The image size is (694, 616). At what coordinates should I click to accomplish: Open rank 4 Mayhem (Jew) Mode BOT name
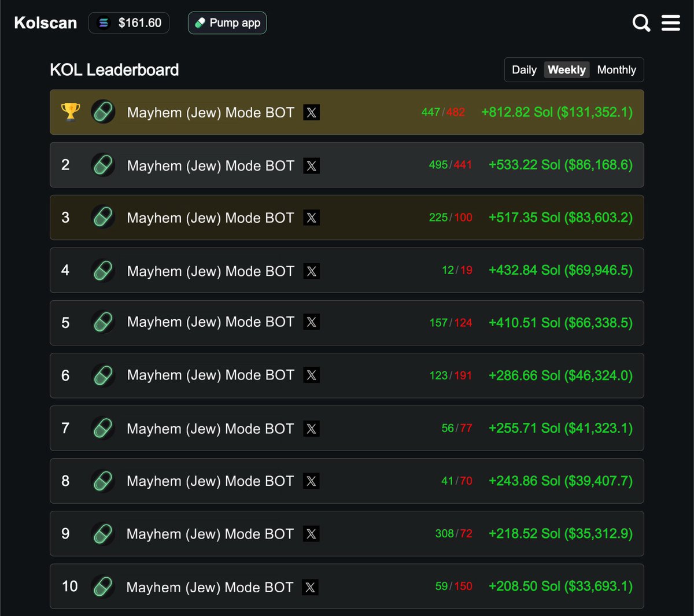[x=211, y=271]
